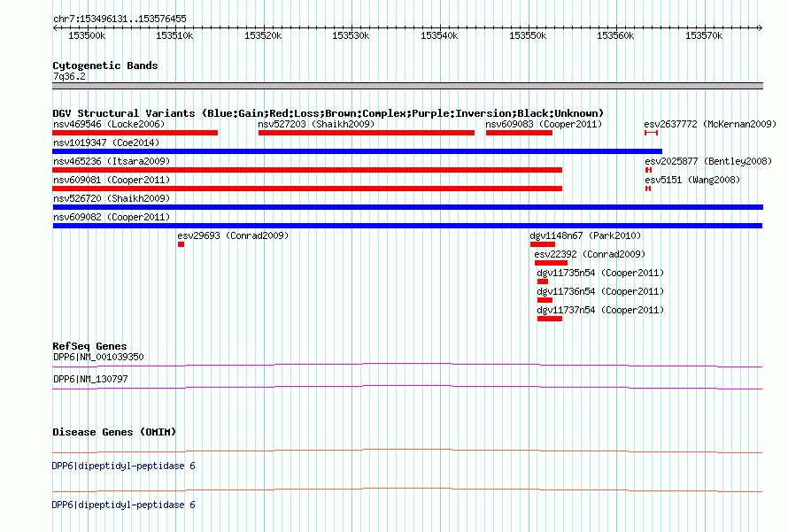Click the nsv609083 (Cooper2011) red bar
Screen dimensions: 788x532
[519, 133]
